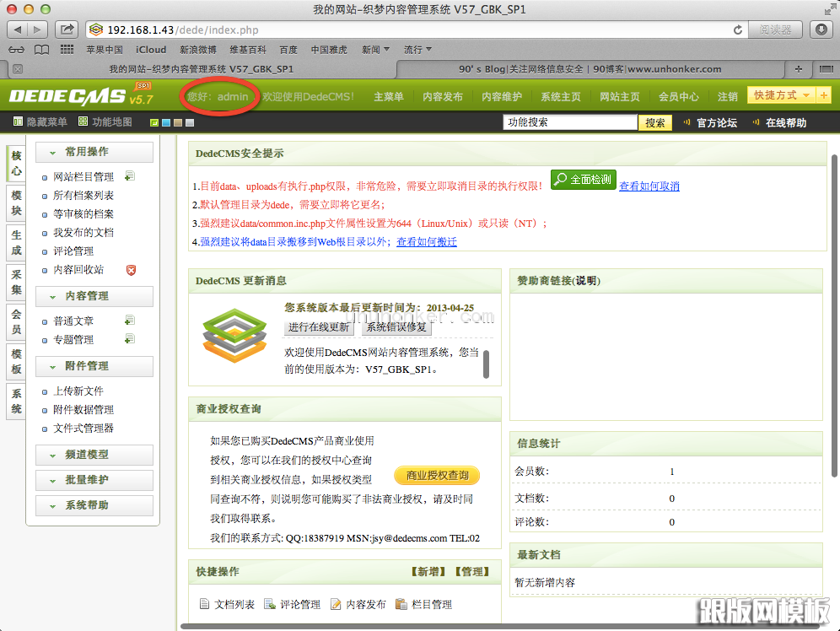Click the 商业授权查询 button
Viewport: 840px width, 631px height.
pos(437,476)
